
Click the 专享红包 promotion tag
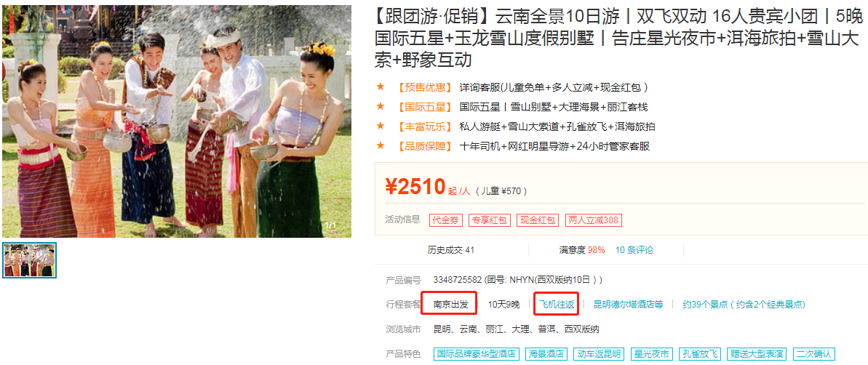point(489,220)
